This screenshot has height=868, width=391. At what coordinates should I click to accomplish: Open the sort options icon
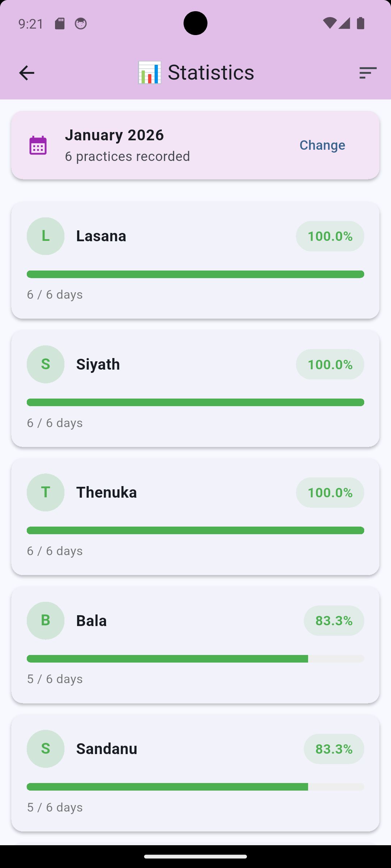coord(368,73)
